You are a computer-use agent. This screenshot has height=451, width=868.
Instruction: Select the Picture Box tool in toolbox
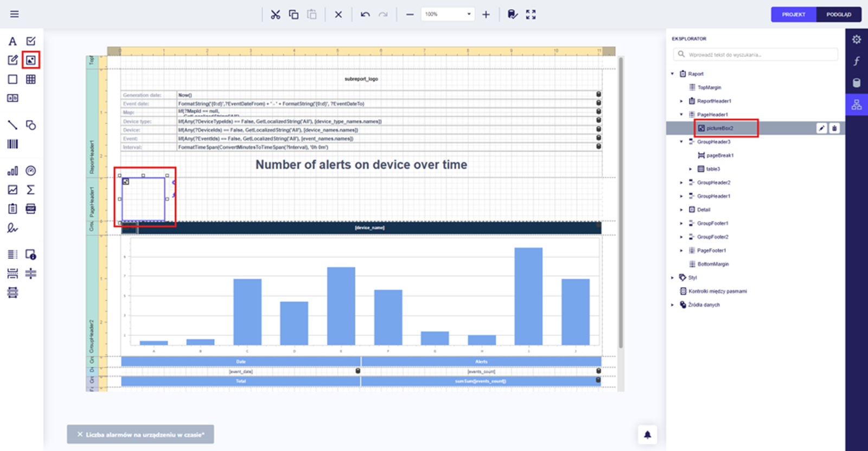[x=31, y=60]
